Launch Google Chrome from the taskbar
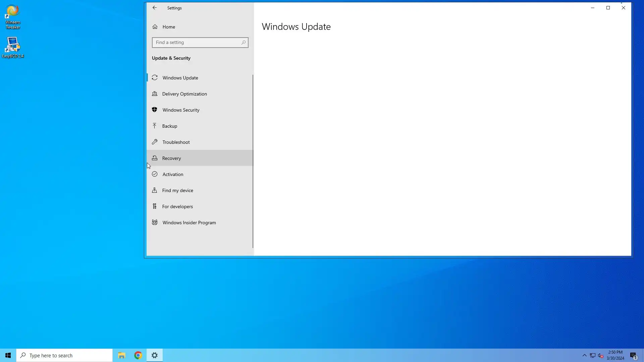The height and width of the screenshot is (362, 644). [138, 355]
